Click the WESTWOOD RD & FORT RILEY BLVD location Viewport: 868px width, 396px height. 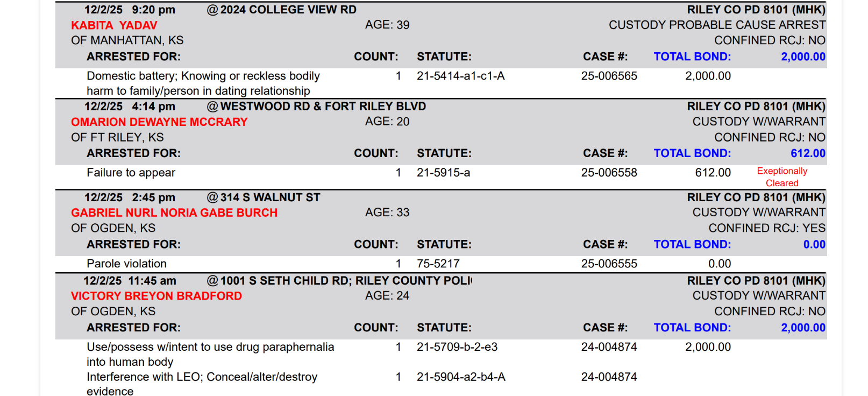tap(323, 107)
